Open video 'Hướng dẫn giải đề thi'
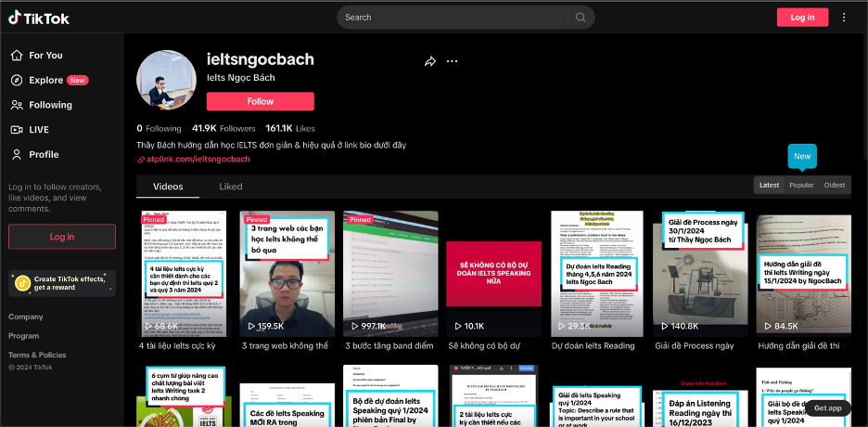Screen dimensions: 868x427 [x=804, y=274]
